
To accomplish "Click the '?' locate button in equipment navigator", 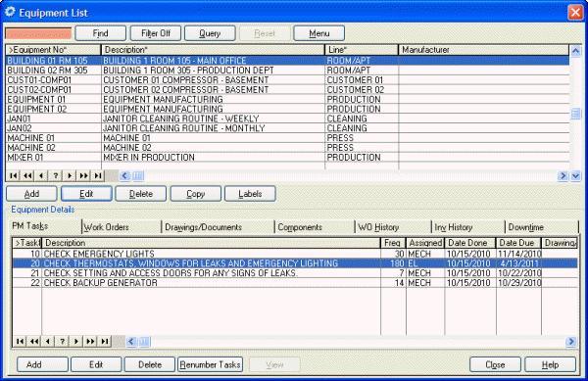I will click(x=56, y=175).
